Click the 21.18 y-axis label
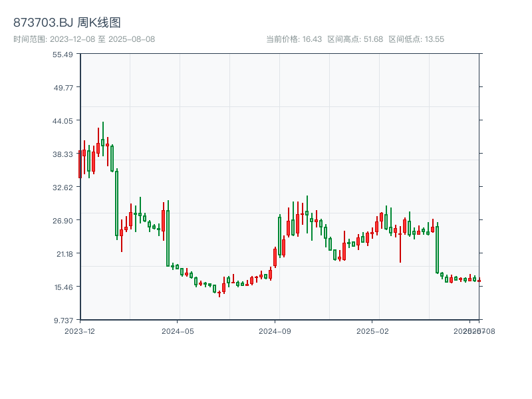Screen dimensions: 532x399 click(65, 254)
